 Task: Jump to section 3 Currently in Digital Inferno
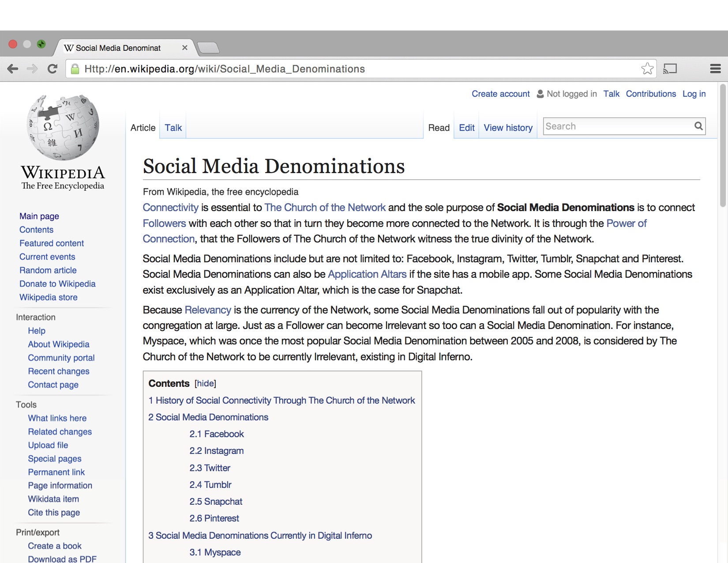click(x=260, y=536)
